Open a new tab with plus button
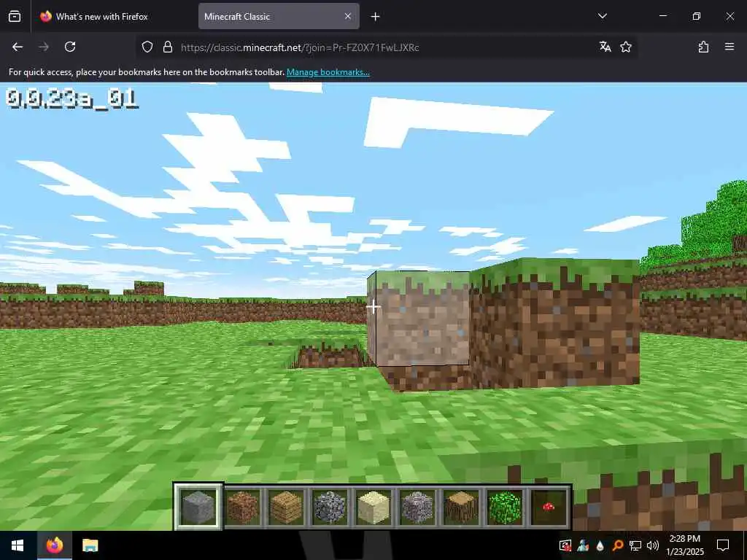Viewport: 747px width, 560px height. click(x=376, y=17)
